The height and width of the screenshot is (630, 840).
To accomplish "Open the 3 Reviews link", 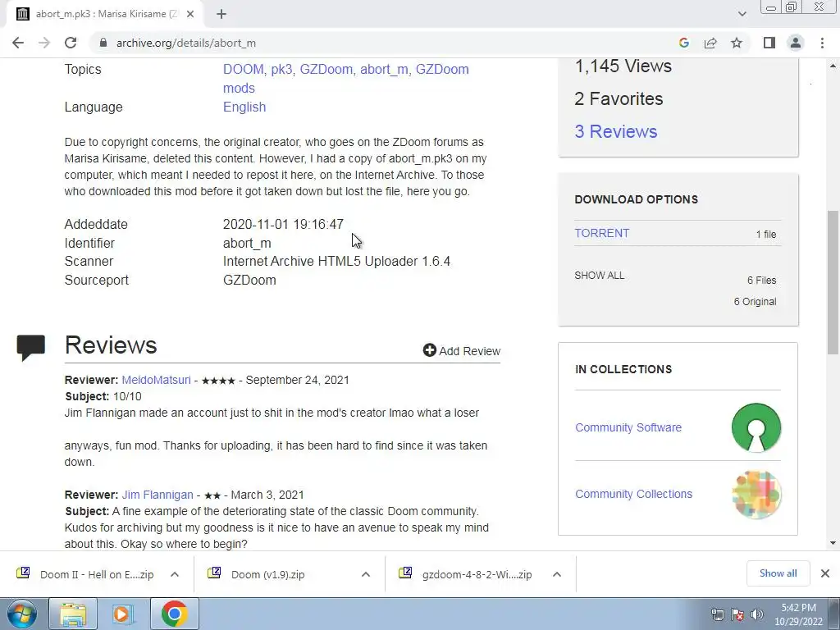I will click(x=615, y=131).
